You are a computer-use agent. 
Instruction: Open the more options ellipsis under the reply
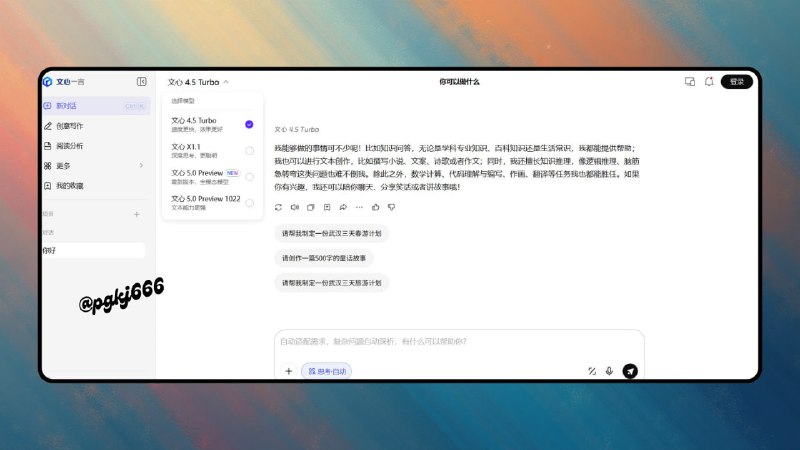pyautogui.click(x=359, y=207)
